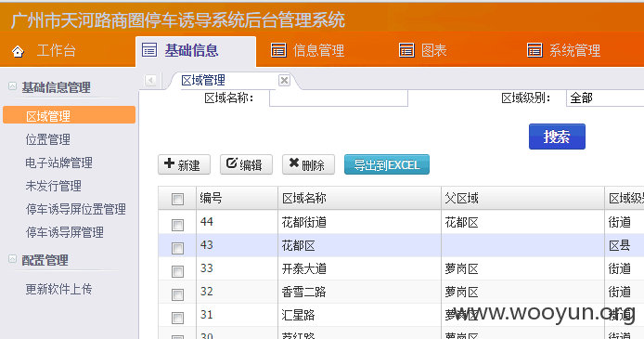The width and height of the screenshot is (644, 339).
Task: Click the 搜索 button
Action: [557, 137]
